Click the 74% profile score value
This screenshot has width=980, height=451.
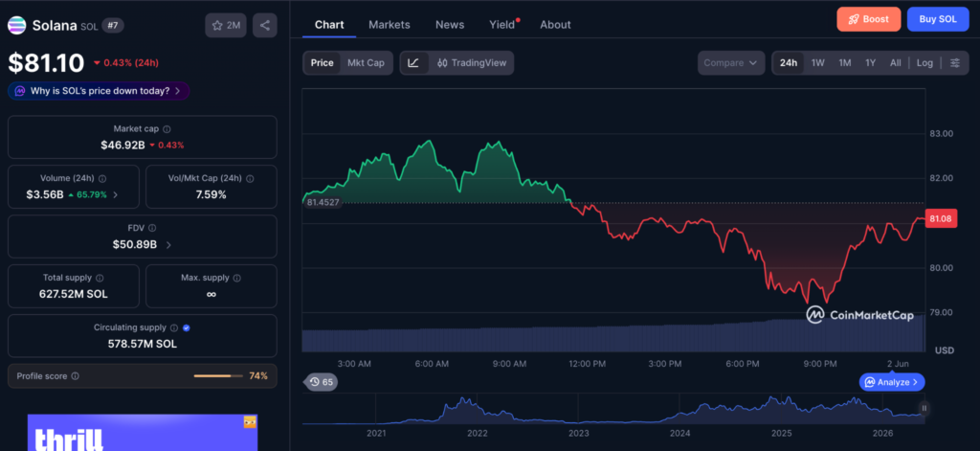click(258, 376)
